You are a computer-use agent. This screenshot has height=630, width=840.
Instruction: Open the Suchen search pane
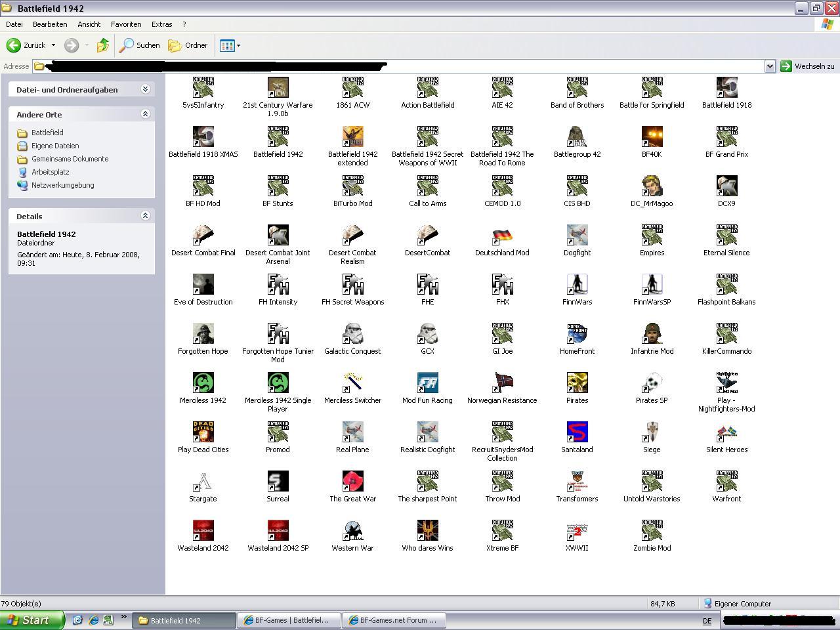click(x=140, y=45)
